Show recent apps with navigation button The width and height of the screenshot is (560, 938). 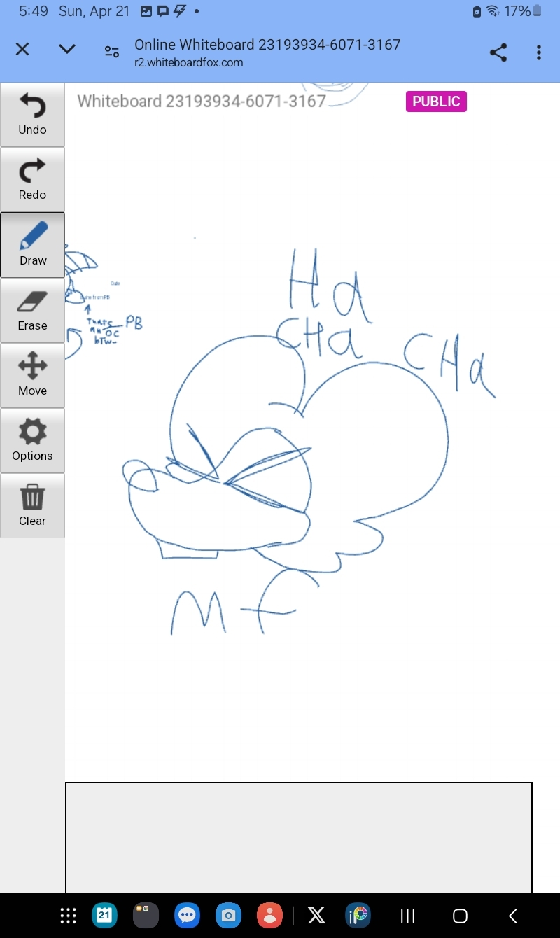point(407,916)
